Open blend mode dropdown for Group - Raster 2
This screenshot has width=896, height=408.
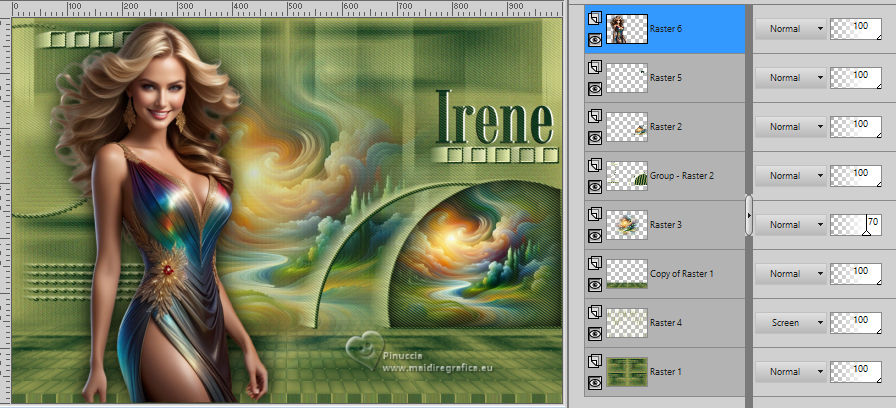pos(791,176)
